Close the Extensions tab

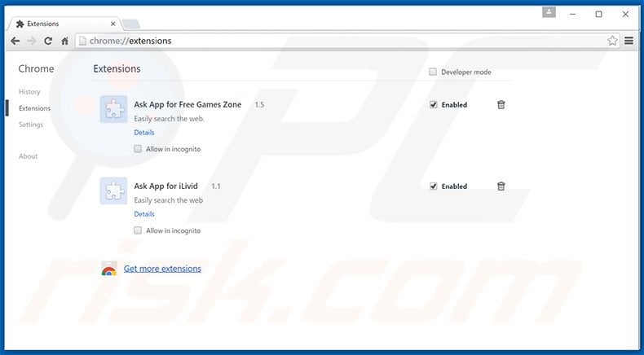(x=113, y=24)
